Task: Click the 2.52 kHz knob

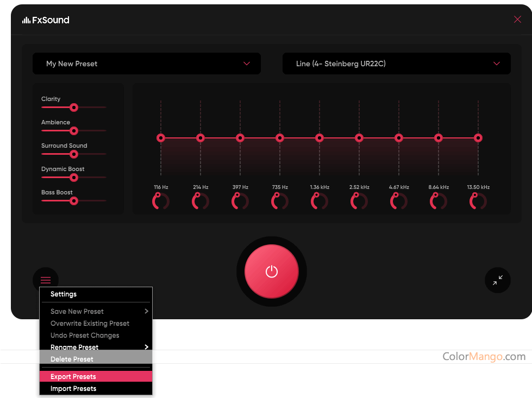Action: tap(359, 201)
